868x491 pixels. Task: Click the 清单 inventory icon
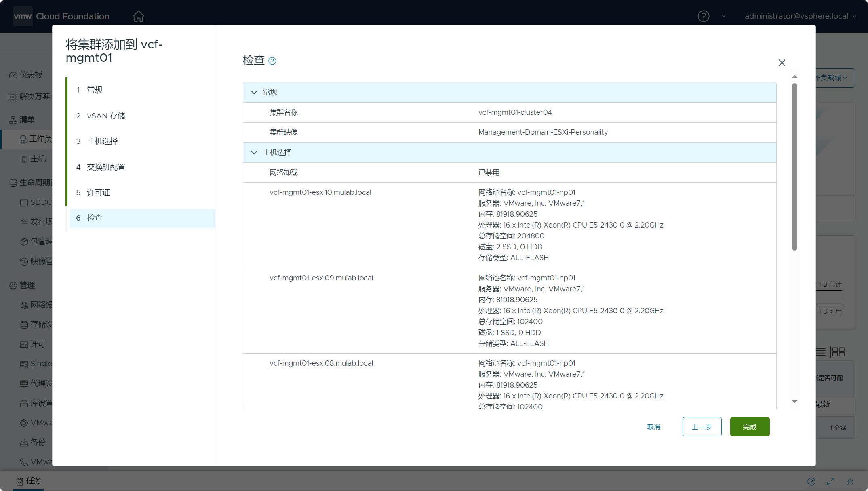pyautogui.click(x=13, y=120)
